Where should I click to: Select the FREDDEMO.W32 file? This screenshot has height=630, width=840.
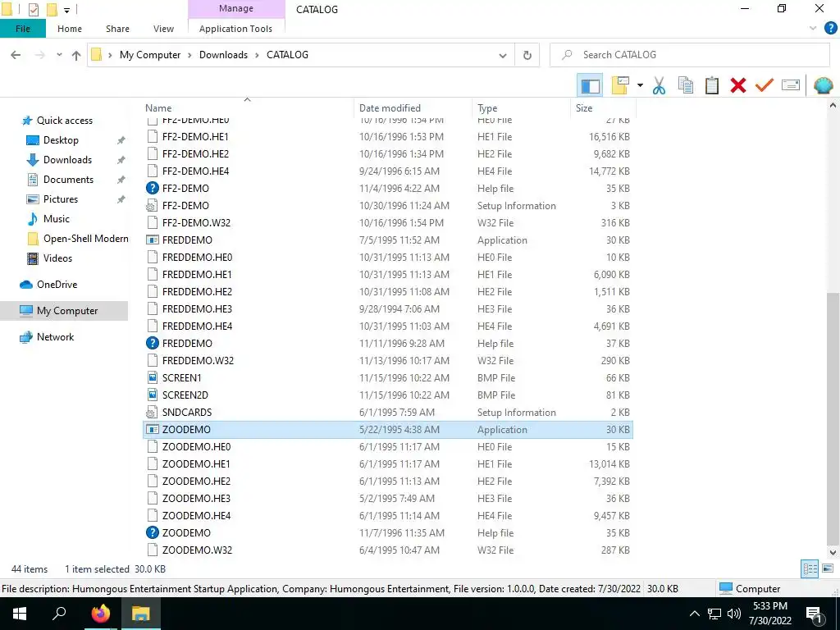click(x=388, y=361)
